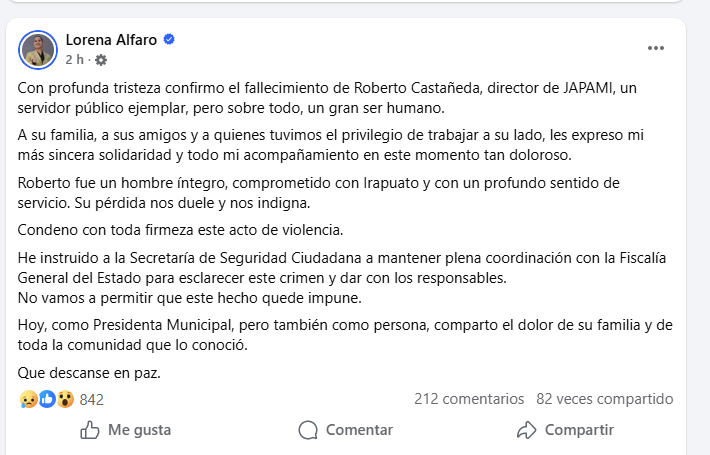Expand the 212 comentarios list
This screenshot has width=710, height=455.
[469, 399]
